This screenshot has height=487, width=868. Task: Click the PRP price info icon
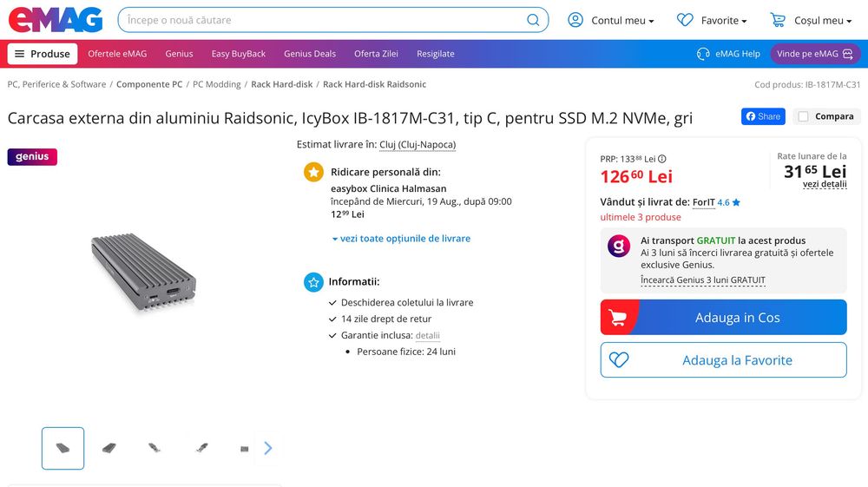pos(662,159)
